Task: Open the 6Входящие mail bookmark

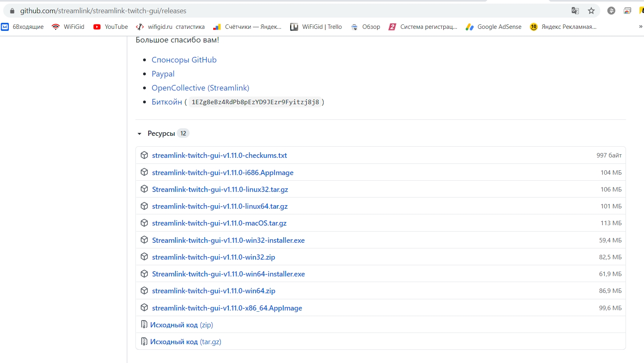Action: click(x=22, y=27)
